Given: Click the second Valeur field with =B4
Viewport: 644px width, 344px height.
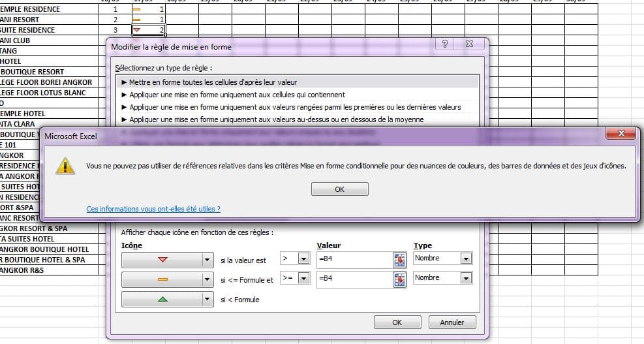Looking at the screenshot, I should 354,279.
